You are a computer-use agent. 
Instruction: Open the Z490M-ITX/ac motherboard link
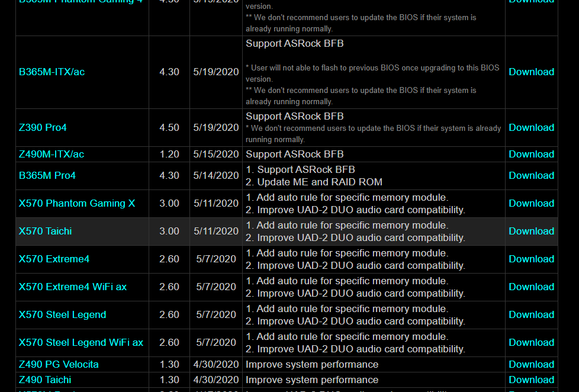(x=52, y=154)
